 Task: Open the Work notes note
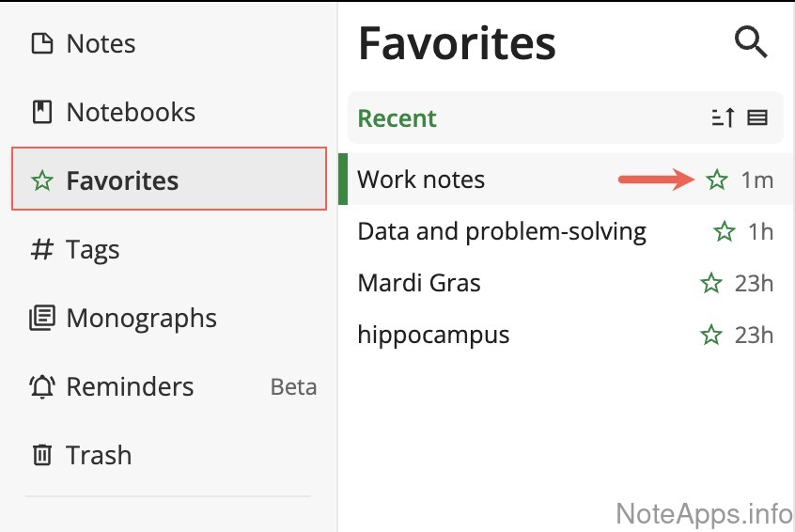click(x=421, y=180)
